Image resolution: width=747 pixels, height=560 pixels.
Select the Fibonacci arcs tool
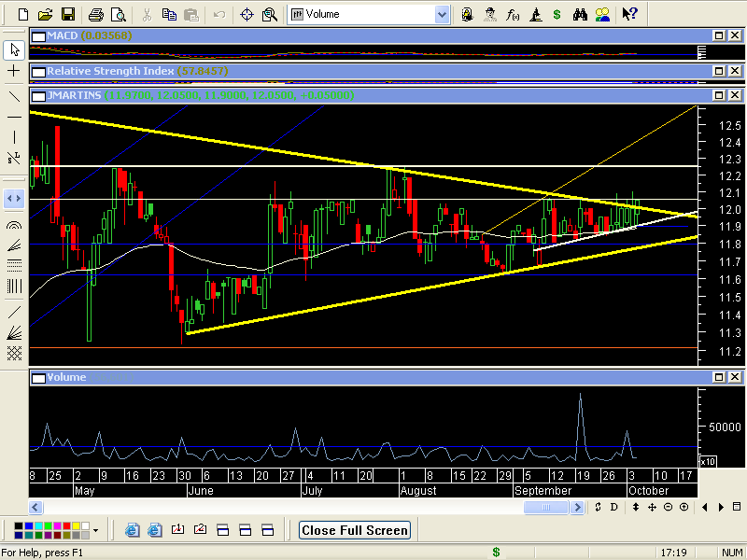tap(14, 225)
